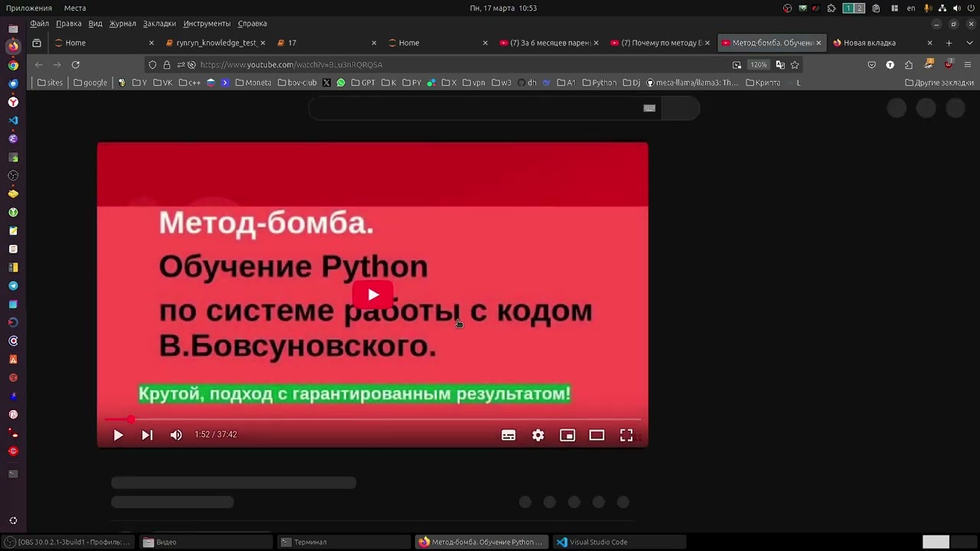The width and height of the screenshot is (980, 551).
Task: Open the player settings gear
Action: [x=538, y=435]
